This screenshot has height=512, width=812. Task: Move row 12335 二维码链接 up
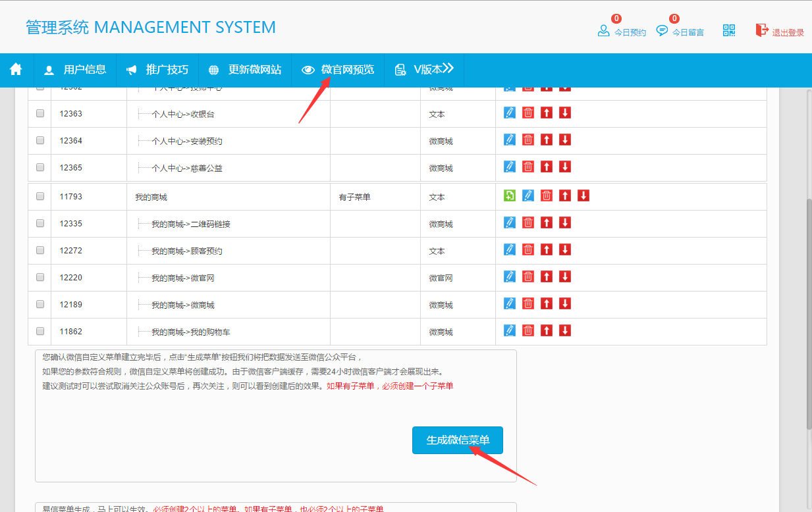point(546,222)
